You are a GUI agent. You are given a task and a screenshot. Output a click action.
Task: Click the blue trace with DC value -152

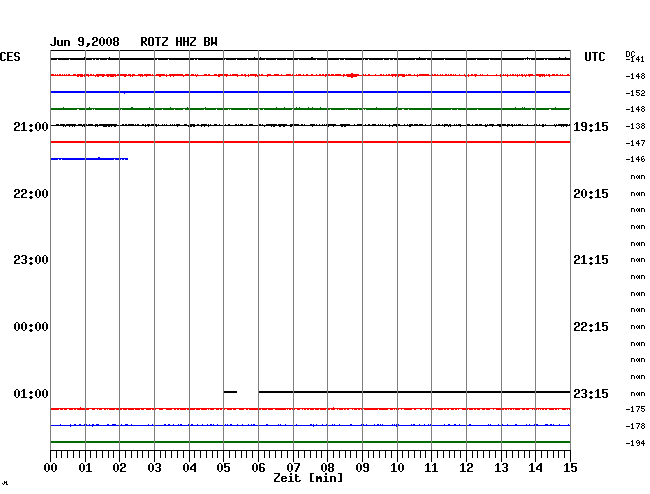(310, 92)
